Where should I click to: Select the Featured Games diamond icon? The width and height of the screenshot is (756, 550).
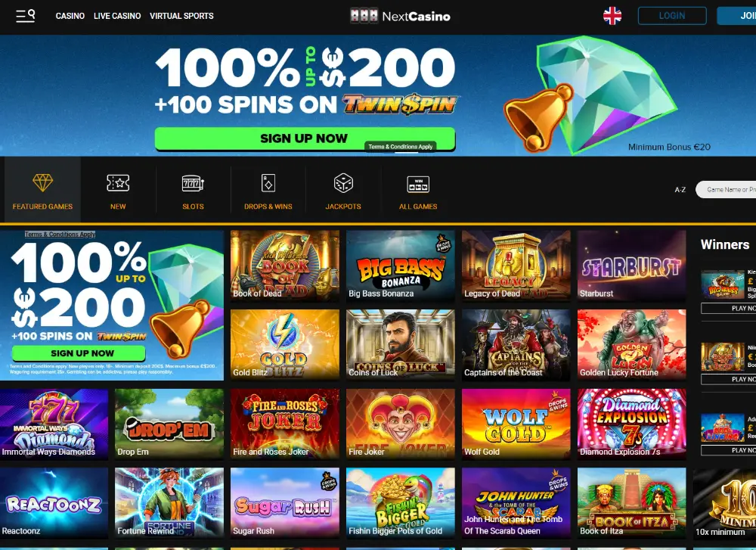tap(42, 183)
